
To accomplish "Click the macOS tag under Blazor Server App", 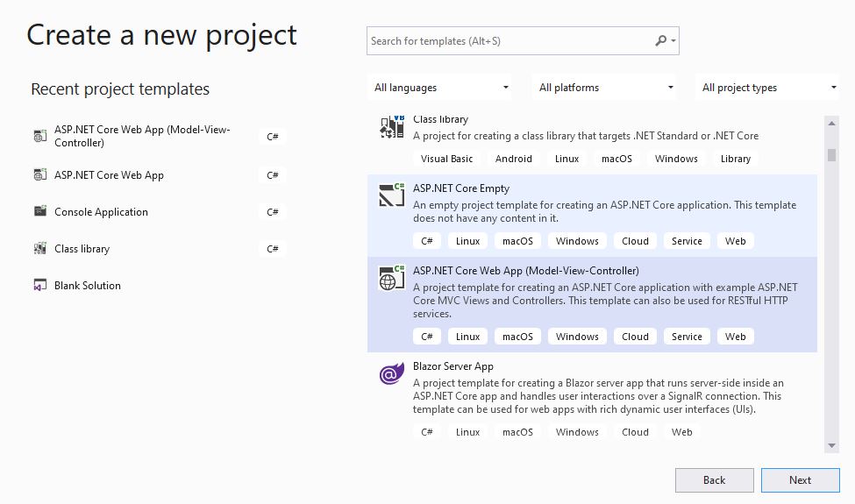I will (x=518, y=432).
